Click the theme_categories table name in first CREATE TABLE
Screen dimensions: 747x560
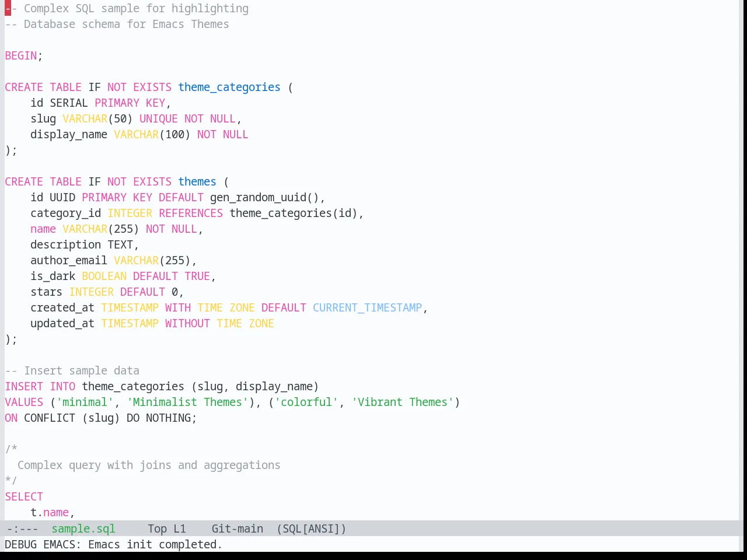coord(229,87)
